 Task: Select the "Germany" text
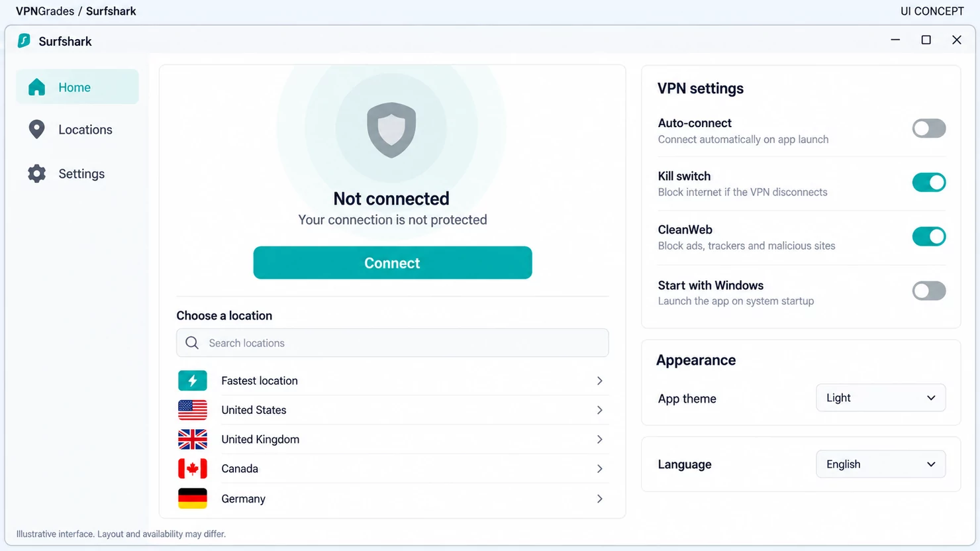(243, 499)
